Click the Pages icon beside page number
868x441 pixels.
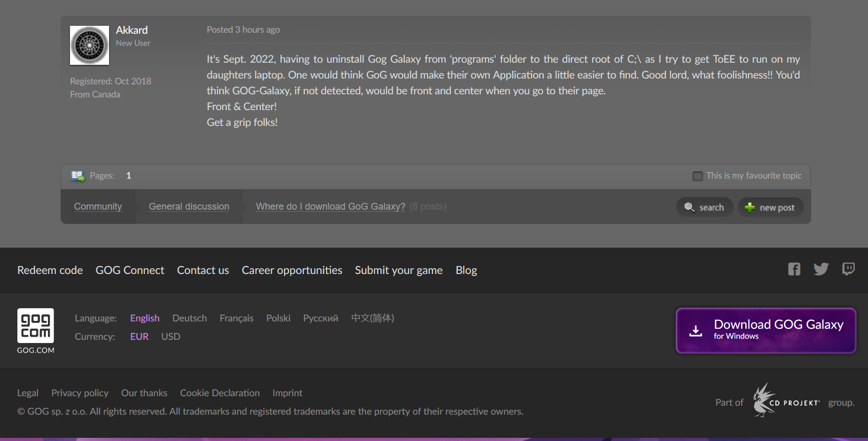tap(78, 176)
